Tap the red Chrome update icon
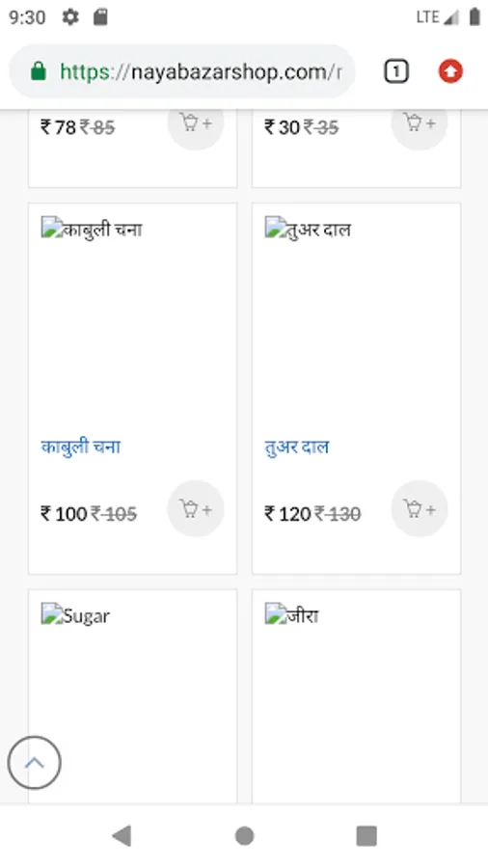The height and width of the screenshot is (868, 488). [450, 71]
